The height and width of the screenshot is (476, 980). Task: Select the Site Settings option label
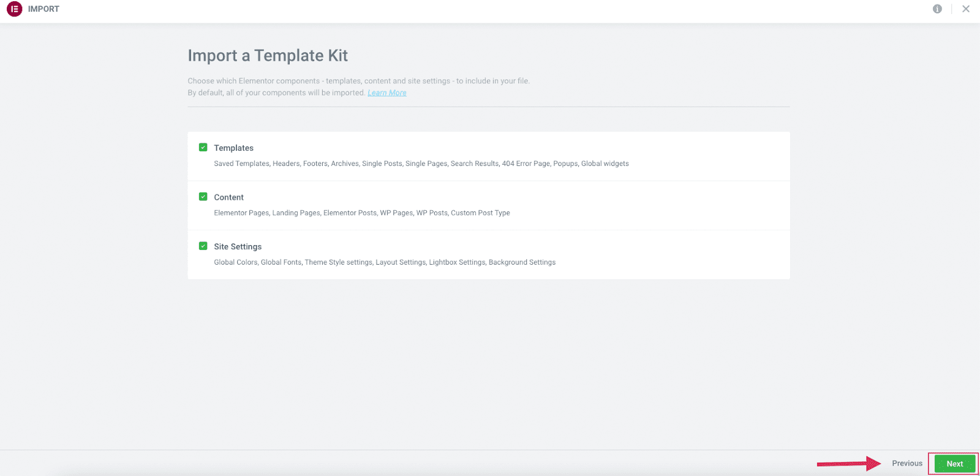(x=238, y=247)
